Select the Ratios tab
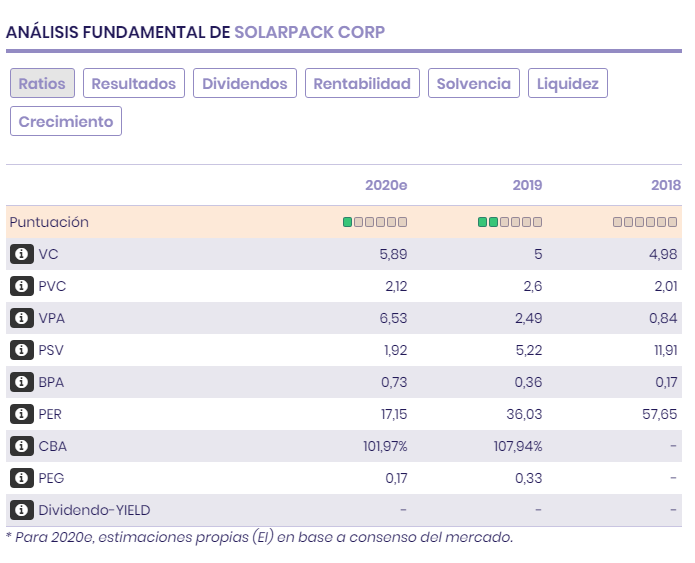Viewport: 695px width, 563px height. 42,84
